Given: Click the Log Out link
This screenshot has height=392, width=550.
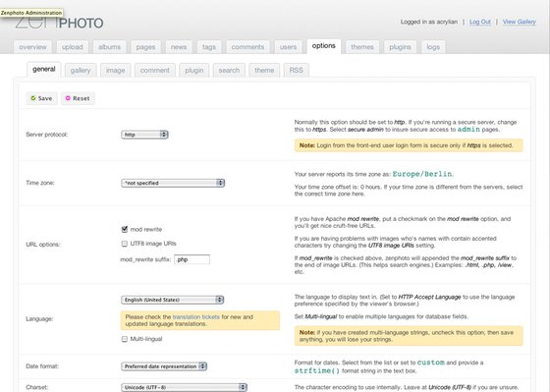Looking at the screenshot, I should click(480, 22).
